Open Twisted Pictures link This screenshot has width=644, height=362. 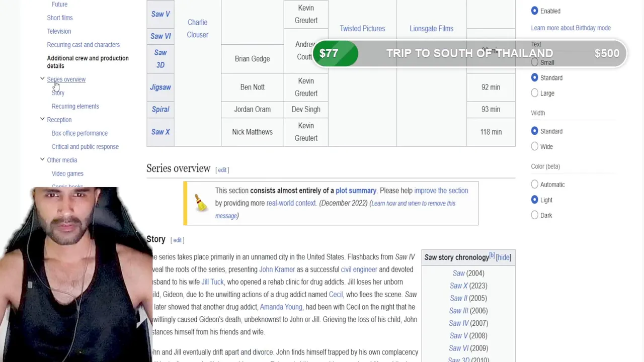coord(362,28)
